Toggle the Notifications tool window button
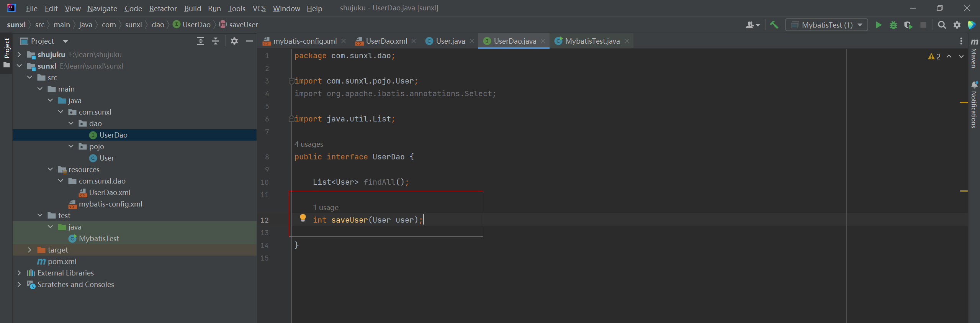 point(974,105)
